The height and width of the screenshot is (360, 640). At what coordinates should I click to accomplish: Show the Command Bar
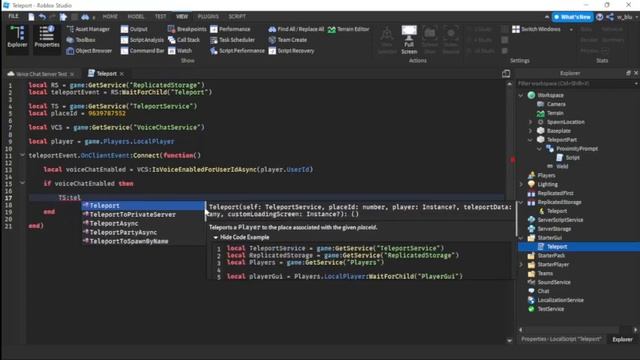(x=142, y=51)
